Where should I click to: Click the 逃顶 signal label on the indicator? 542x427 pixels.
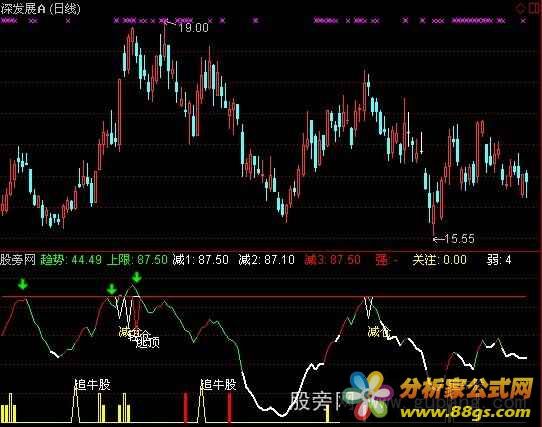pyautogui.click(x=148, y=342)
